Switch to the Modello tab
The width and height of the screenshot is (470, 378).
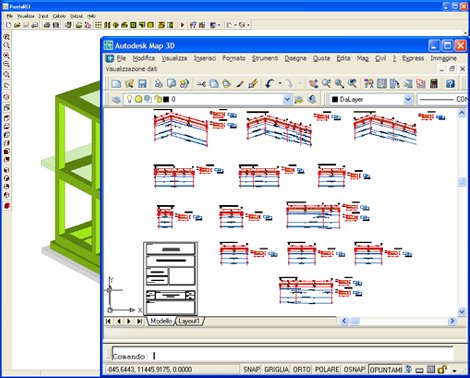point(161,321)
